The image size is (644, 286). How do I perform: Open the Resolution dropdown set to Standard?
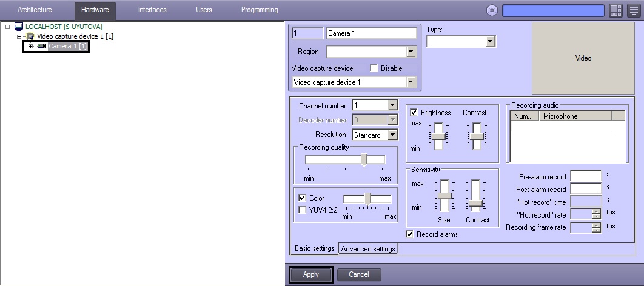pos(392,135)
